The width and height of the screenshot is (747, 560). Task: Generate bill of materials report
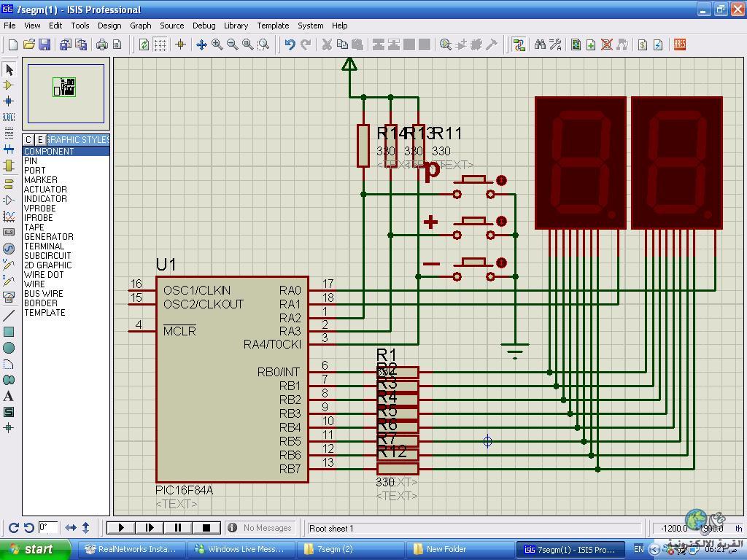point(643,44)
